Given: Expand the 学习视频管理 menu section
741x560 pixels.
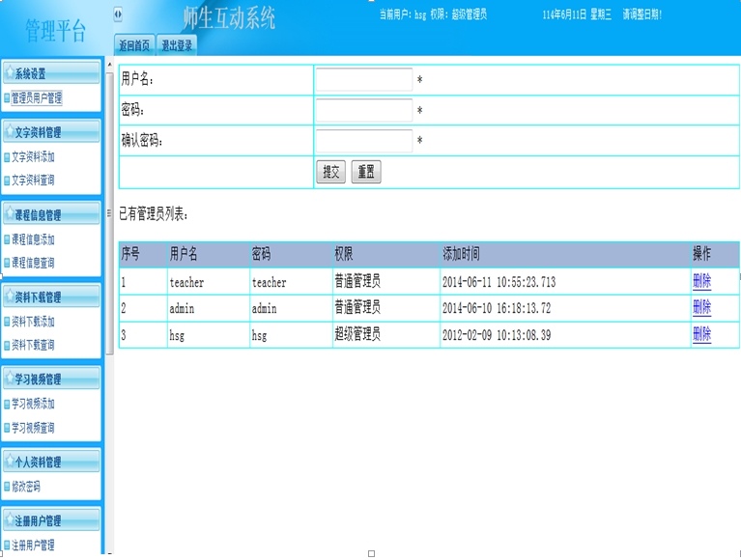Looking at the screenshot, I should 51,378.
